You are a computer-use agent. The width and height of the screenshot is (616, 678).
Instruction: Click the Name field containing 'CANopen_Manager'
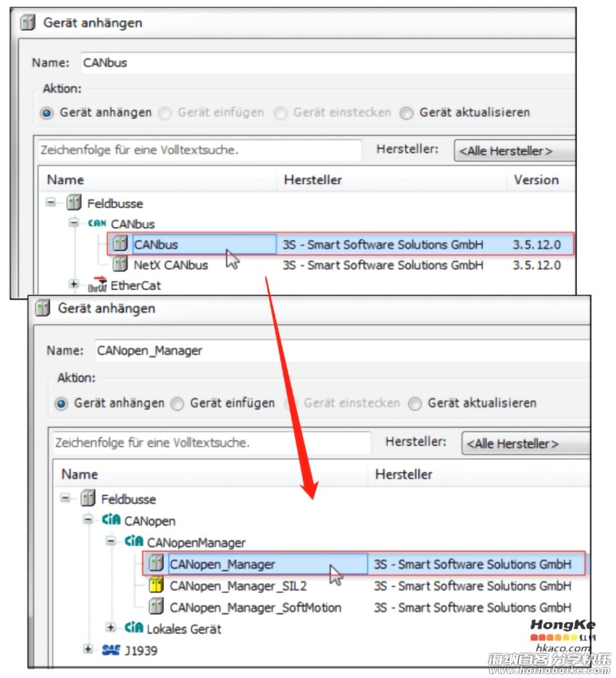click(x=342, y=351)
